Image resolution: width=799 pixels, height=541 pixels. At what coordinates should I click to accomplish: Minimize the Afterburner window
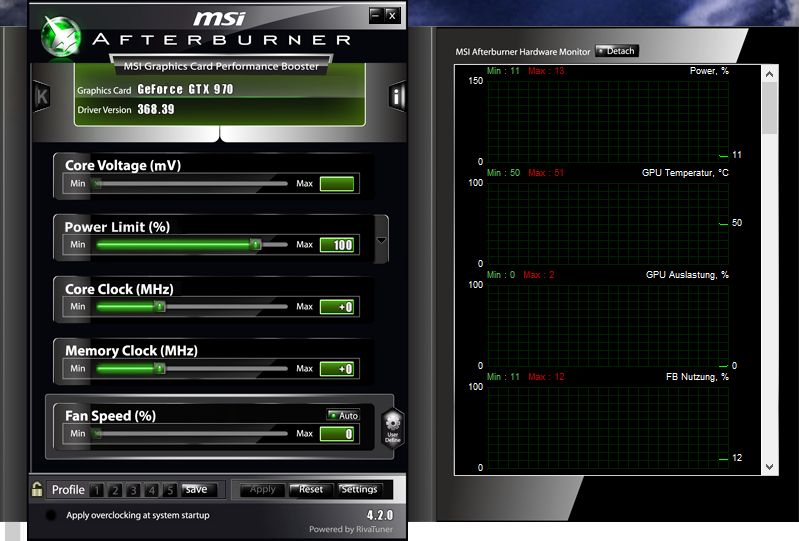tap(376, 16)
